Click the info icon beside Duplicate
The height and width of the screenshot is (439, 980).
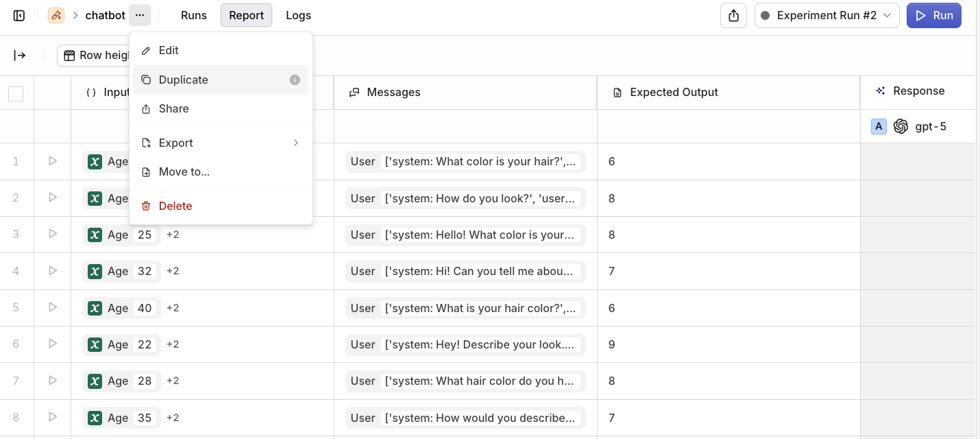[295, 80]
